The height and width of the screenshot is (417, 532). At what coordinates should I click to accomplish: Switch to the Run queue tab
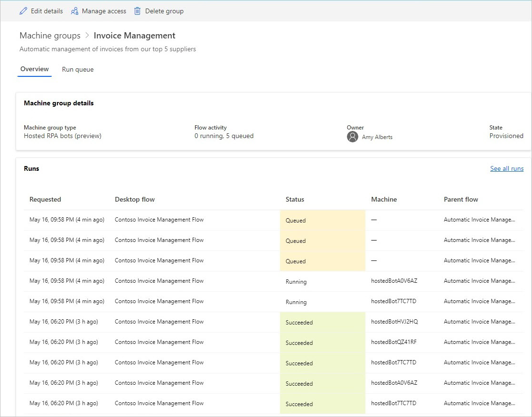(78, 69)
